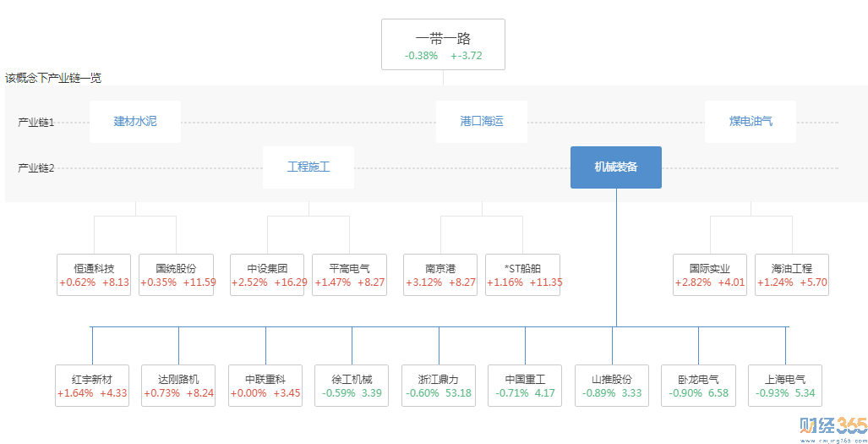
Task: Click the 6.58 price of 卧龙电气
Action: 718,393
